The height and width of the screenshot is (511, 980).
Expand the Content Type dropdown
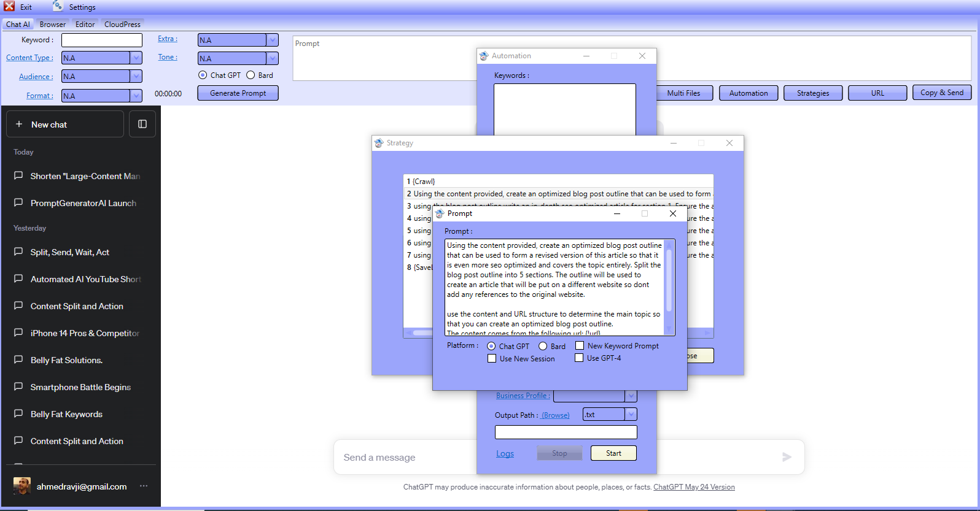click(136, 58)
